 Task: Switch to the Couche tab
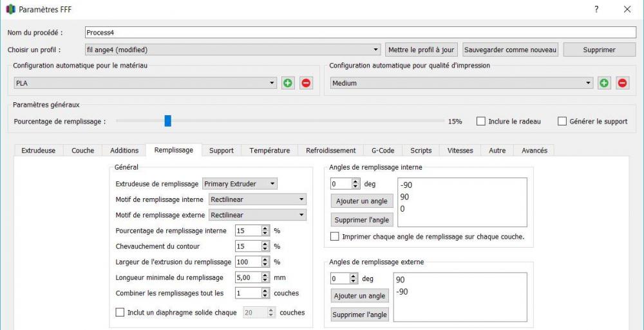click(82, 151)
